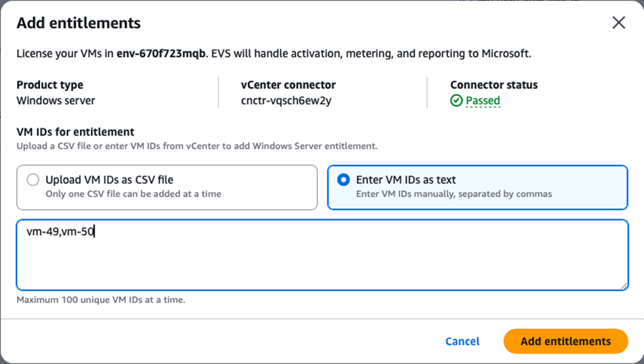The width and height of the screenshot is (644, 364).
Task: Click the VM IDs for entitlement heading
Action: (x=75, y=131)
